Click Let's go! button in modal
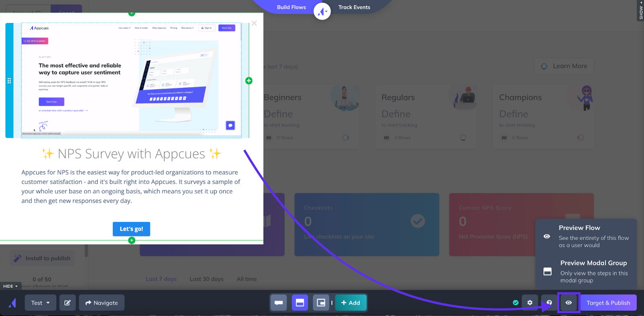The height and width of the screenshot is (316, 644). [x=131, y=229]
